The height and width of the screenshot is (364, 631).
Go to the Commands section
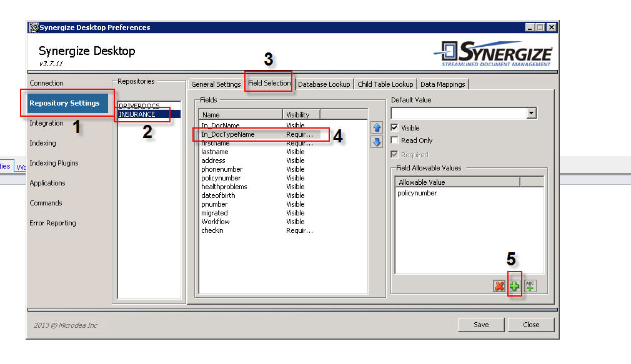[x=46, y=203]
